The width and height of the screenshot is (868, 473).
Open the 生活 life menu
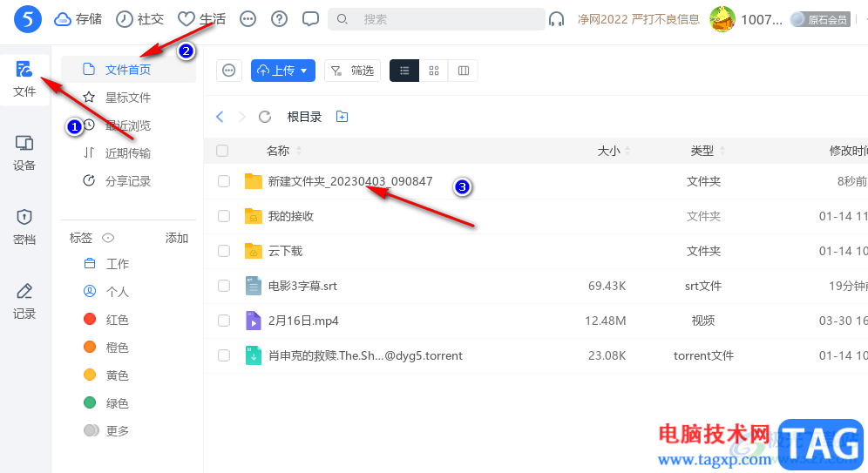point(202,19)
